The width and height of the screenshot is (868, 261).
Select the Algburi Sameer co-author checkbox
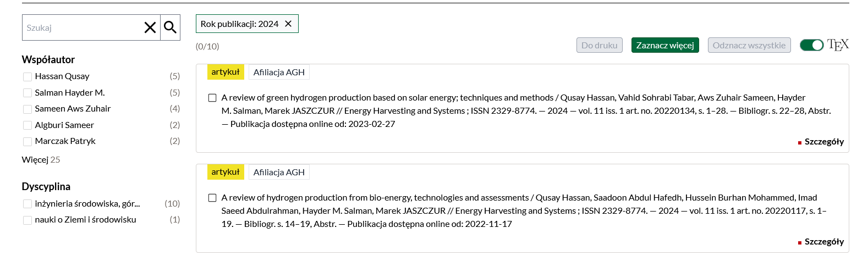click(28, 125)
